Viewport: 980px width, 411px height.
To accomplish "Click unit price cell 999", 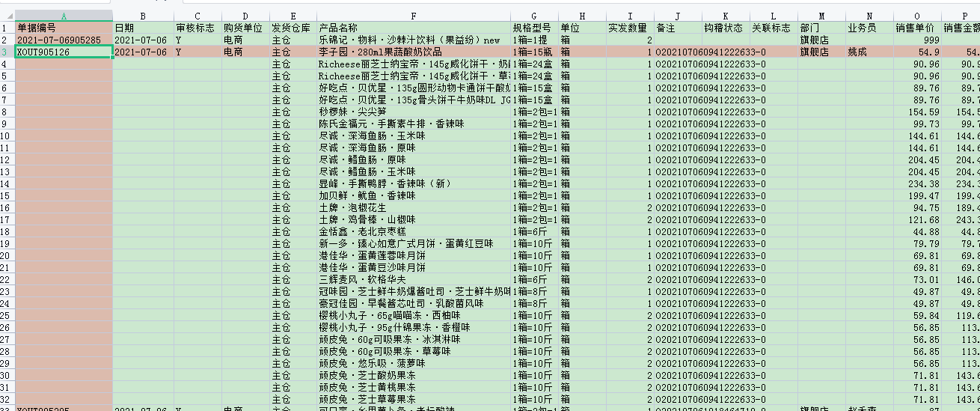I will (918, 40).
